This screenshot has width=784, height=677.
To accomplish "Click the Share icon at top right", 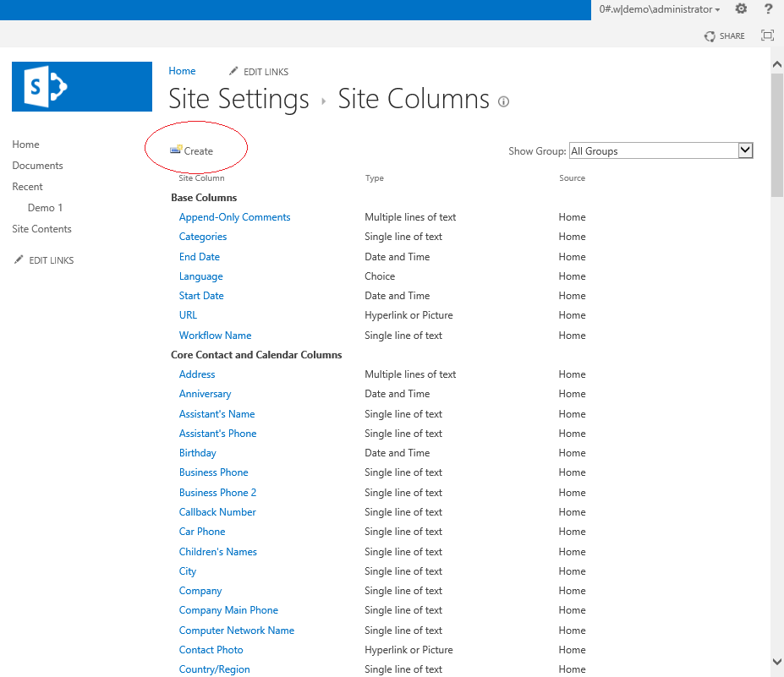I will 725,35.
